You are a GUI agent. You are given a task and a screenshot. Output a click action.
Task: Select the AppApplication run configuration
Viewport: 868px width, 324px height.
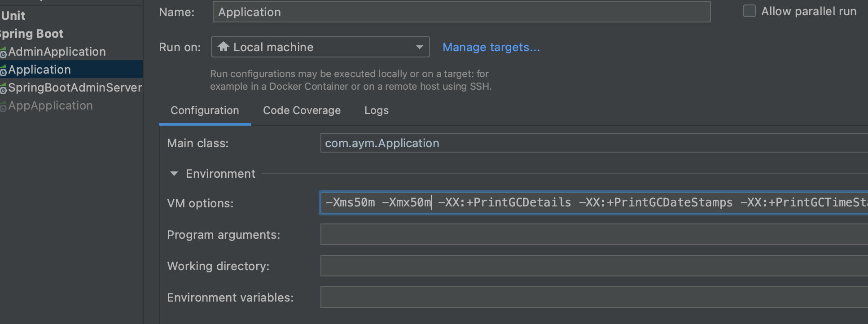tap(50, 106)
